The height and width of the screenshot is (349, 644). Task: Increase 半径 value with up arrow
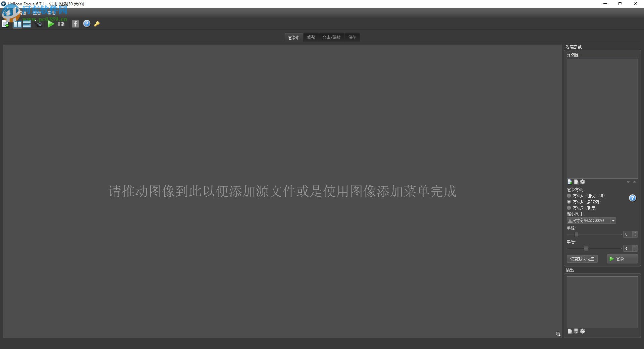coord(635,233)
